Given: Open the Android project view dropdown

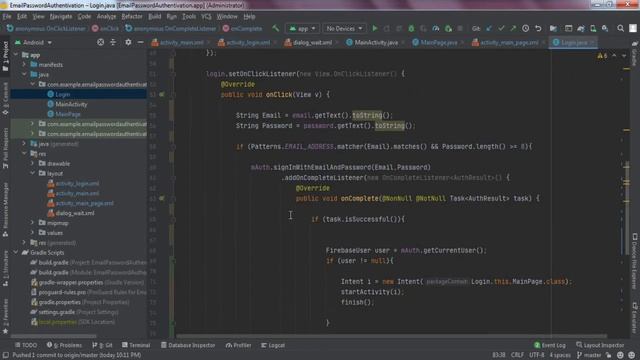Looking at the screenshot, I should point(33,42).
